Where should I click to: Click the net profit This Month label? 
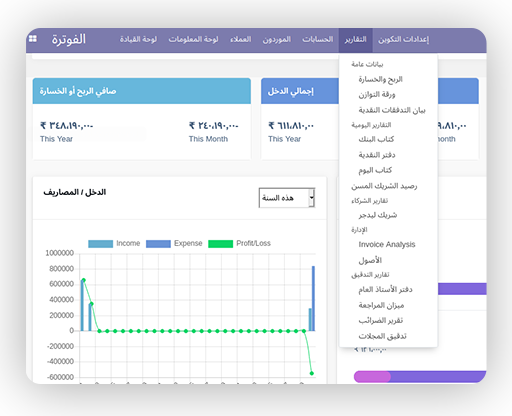coord(208,139)
